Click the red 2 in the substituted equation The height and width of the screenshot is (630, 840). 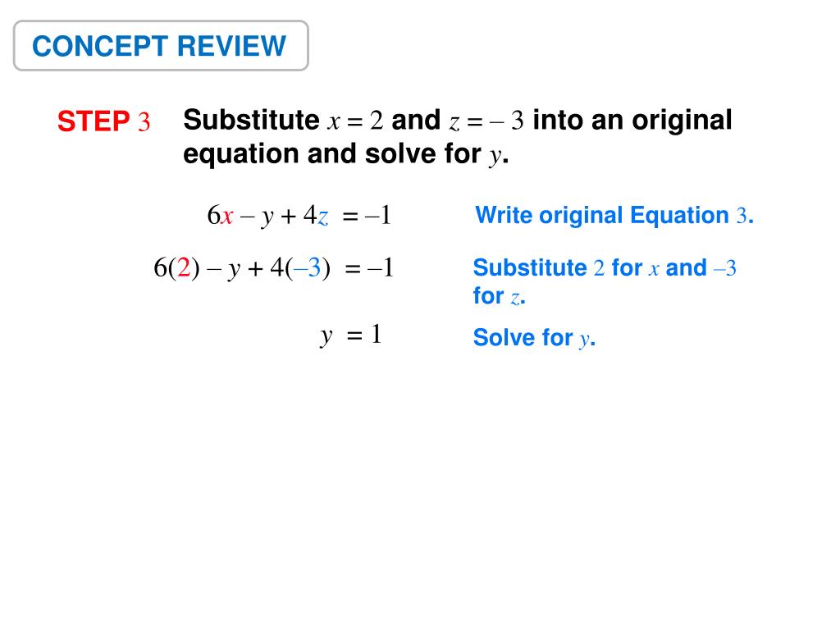pyautogui.click(x=184, y=267)
